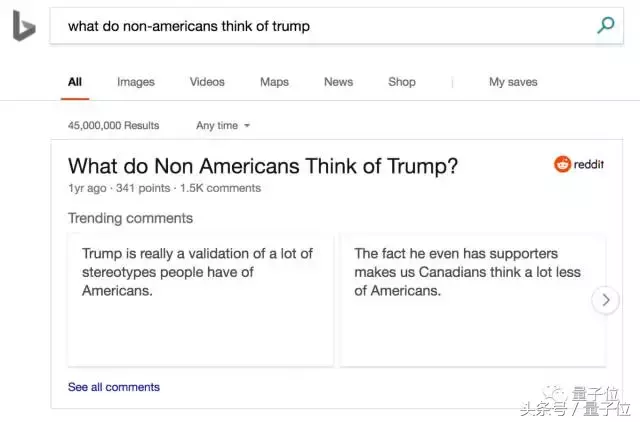
Task: Open the Any time filter dropdown
Action: [223, 125]
